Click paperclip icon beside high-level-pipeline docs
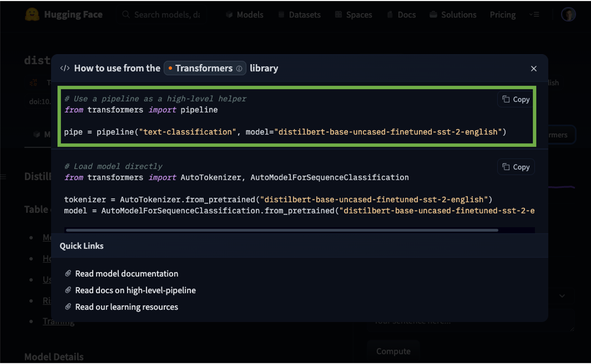 click(68, 290)
